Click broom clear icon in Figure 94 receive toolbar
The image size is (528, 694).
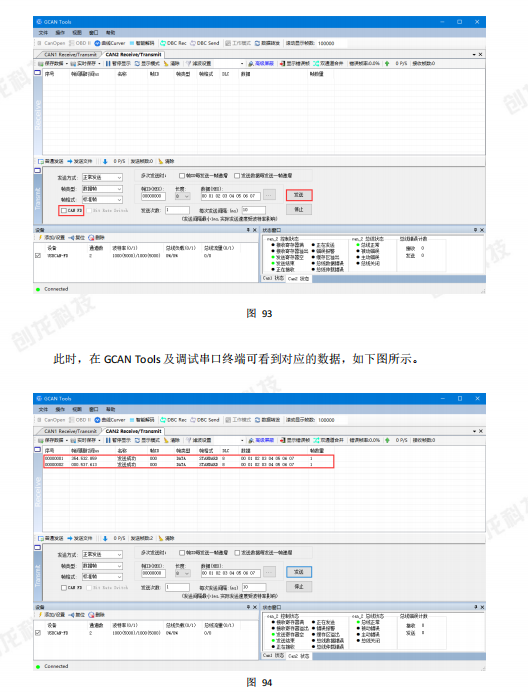point(166,440)
